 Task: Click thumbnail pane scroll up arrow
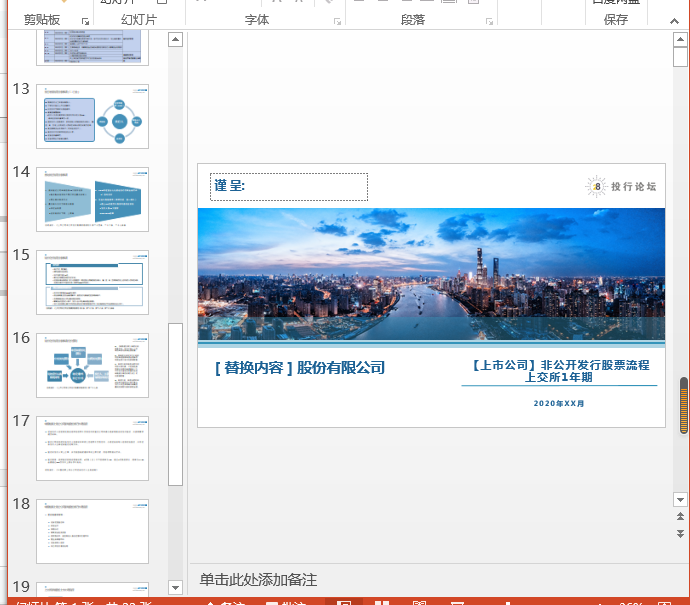176,40
